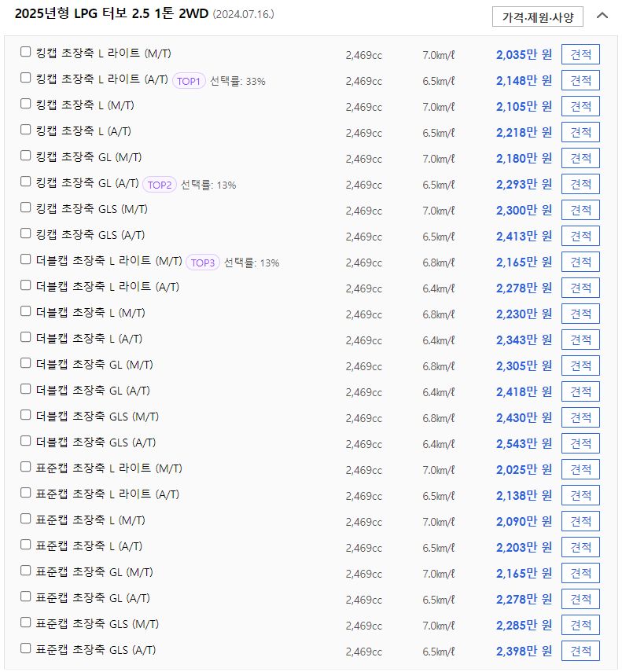Click the TOP1 badge
622x672 pixels.
pos(189,81)
